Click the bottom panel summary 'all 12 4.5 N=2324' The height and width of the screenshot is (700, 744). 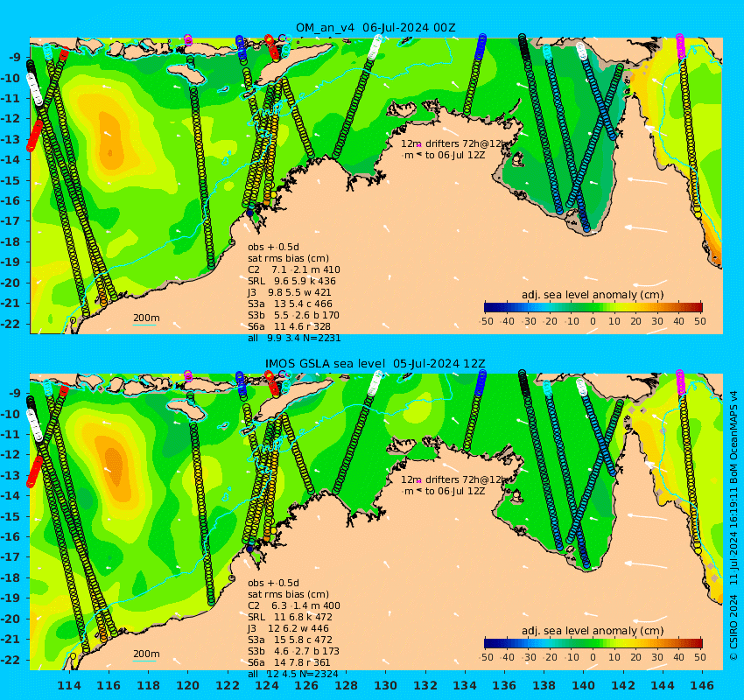(x=292, y=675)
